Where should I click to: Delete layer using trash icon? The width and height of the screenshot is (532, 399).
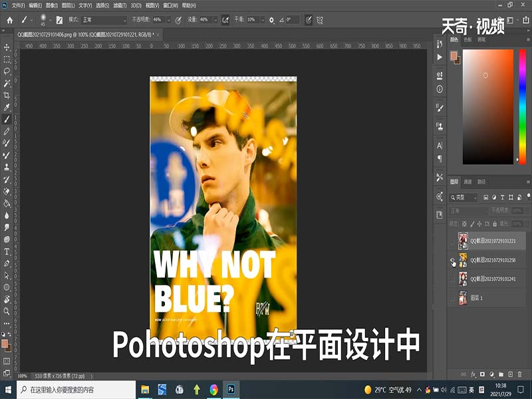519,374
